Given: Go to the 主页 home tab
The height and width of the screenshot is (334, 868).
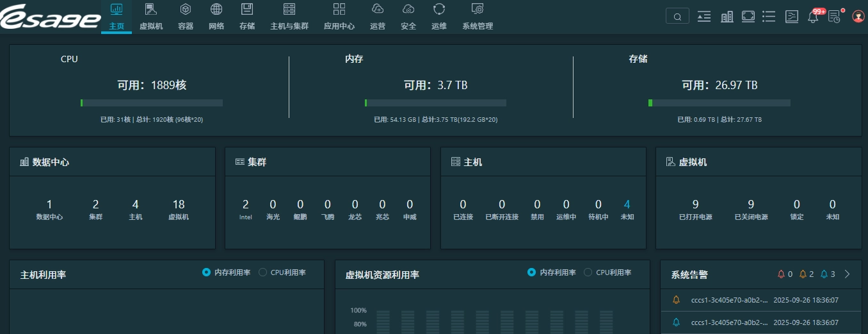Looking at the screenshot, I should tap(117, 17).
